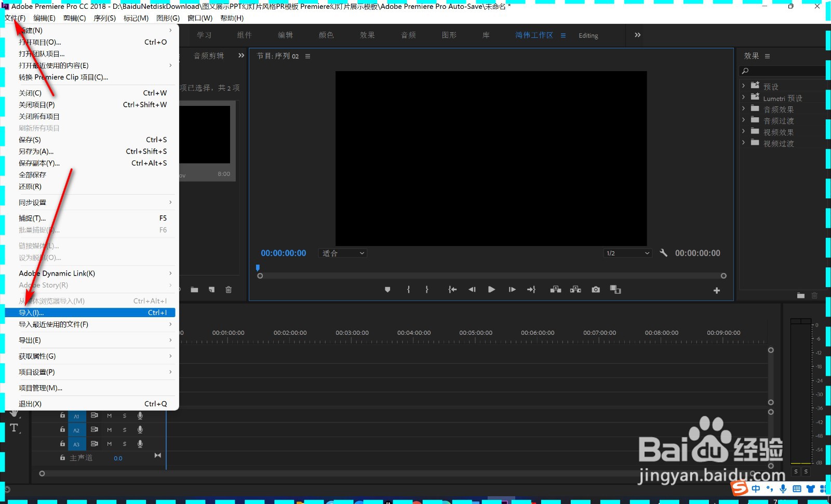Open the Program monitor panel menu icon

point(307,56)
